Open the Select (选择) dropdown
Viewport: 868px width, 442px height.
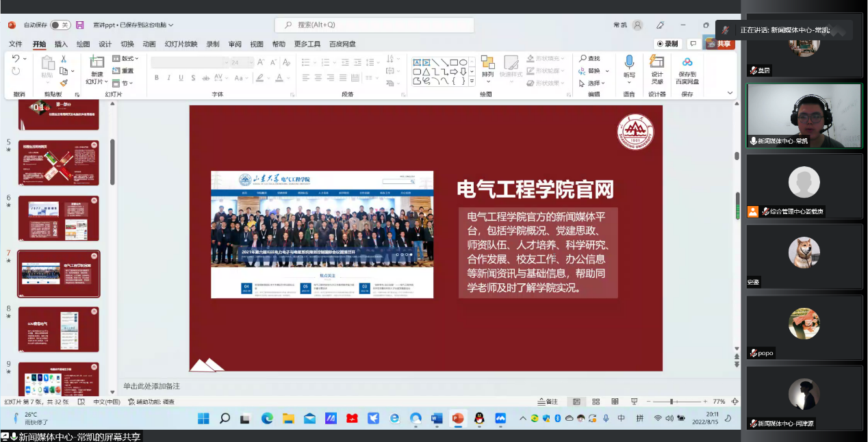pyautogui.click(x=593, y=83)
